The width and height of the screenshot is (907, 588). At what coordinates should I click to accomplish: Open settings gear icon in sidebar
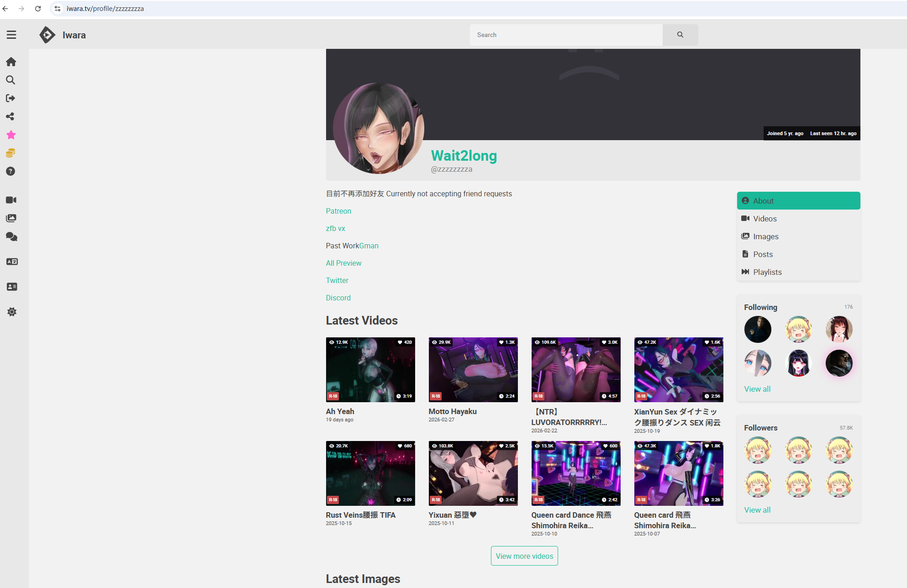pos(12,312)
